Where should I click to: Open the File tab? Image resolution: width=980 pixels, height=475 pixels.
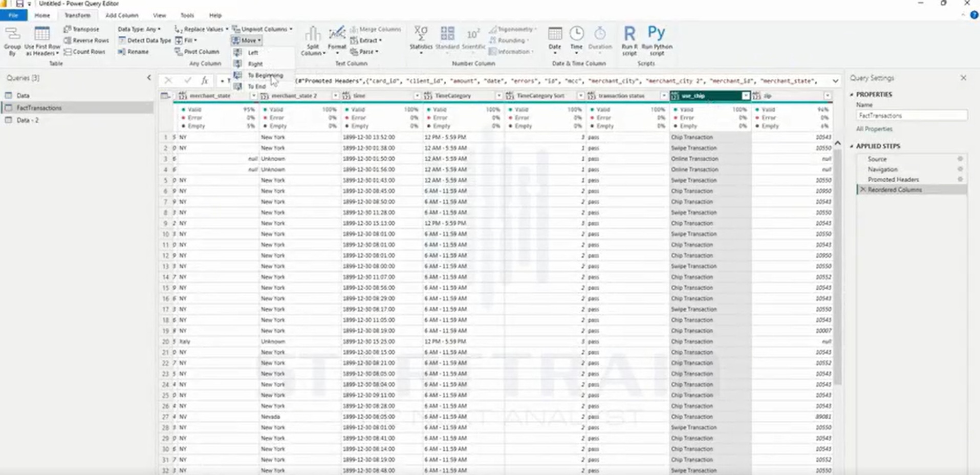point(13,15)
